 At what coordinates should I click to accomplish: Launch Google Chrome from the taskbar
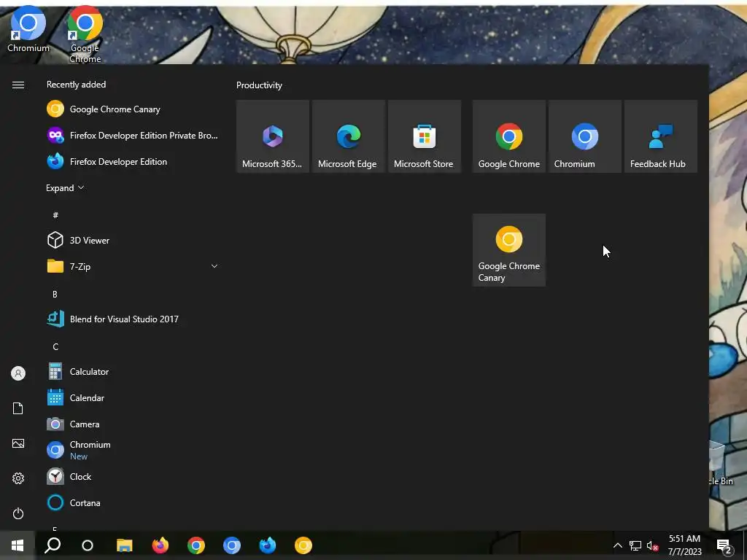click(196, 545)
